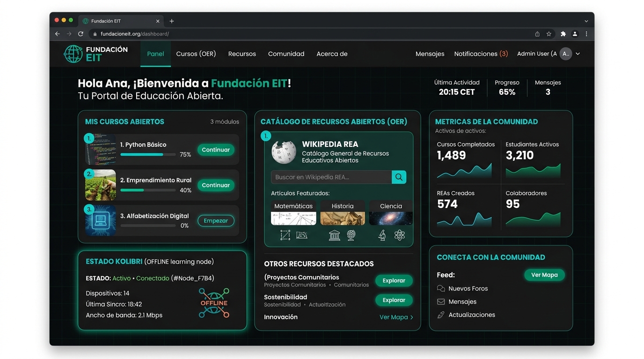Reload the page with the refresh icon

[x=80, y=34]
